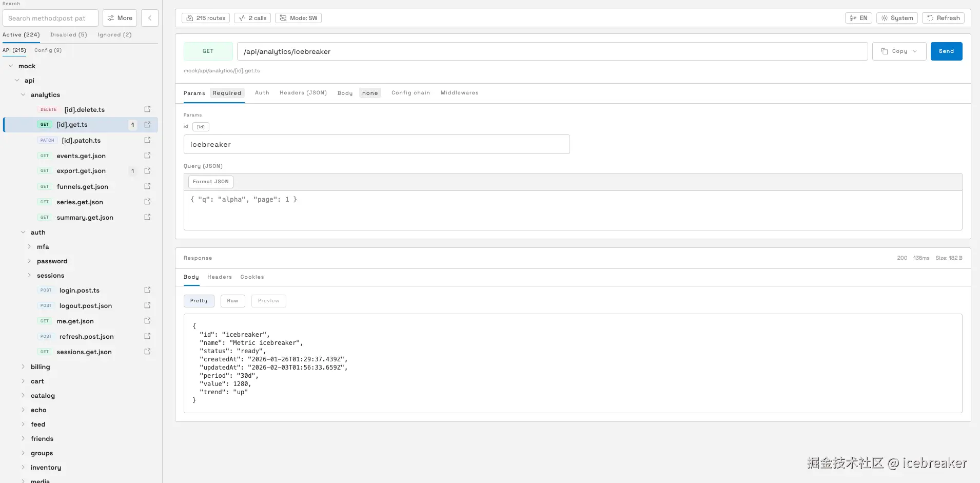The height and width of the screenshot is (483, 980).
Task: Show the response Headers tab
Action: click(220, 277)
